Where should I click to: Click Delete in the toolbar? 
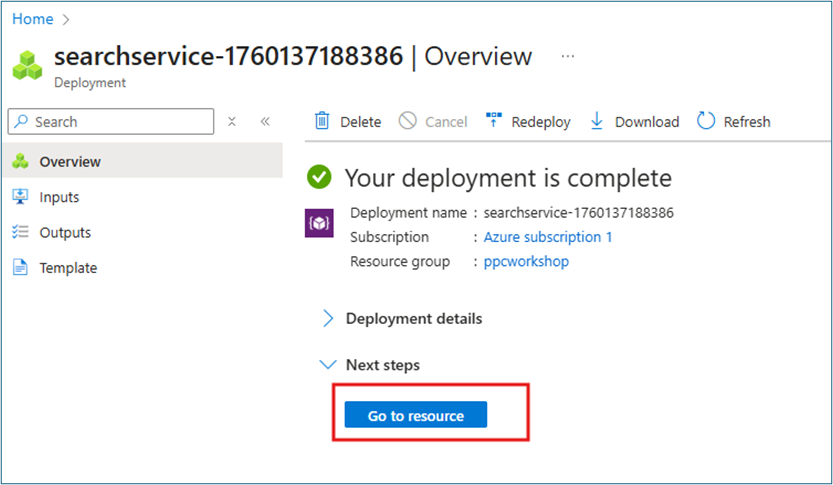(x=360, y=122)
